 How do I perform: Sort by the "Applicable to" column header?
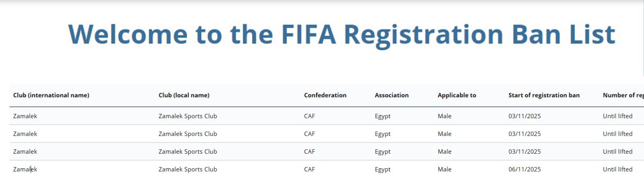point(457,95)
